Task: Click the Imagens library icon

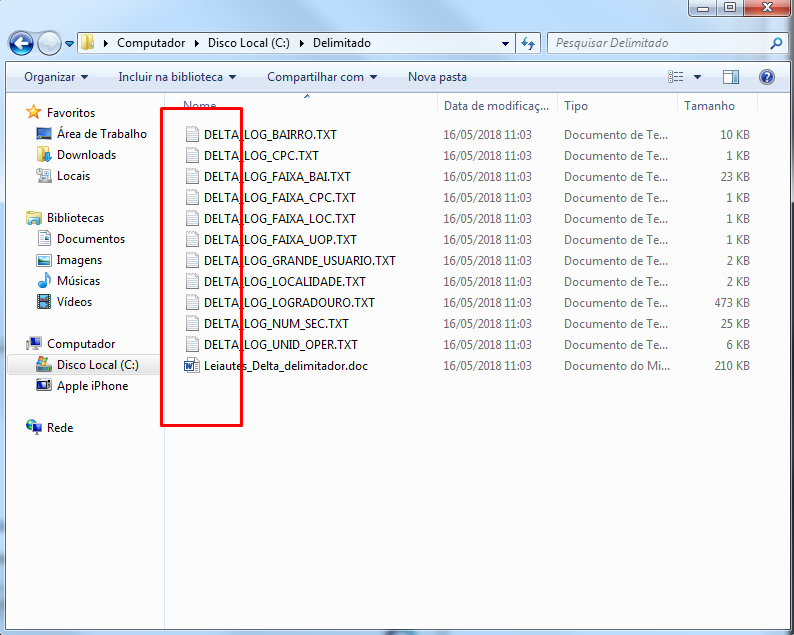Action: 44,260
